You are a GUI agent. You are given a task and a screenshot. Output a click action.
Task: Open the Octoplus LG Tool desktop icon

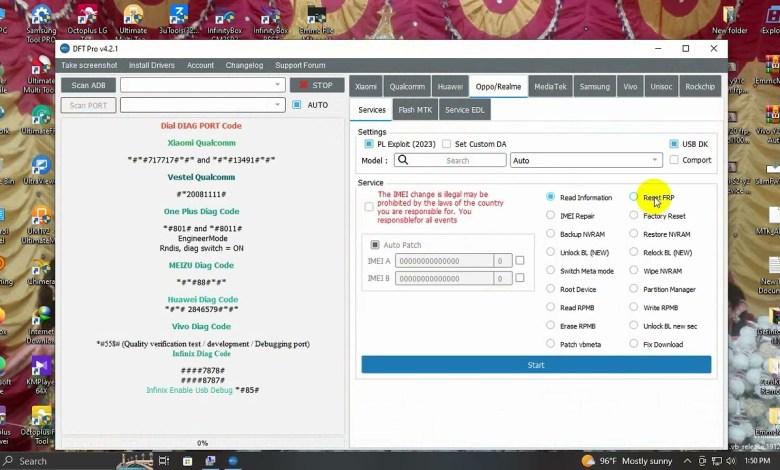point(88,21)
